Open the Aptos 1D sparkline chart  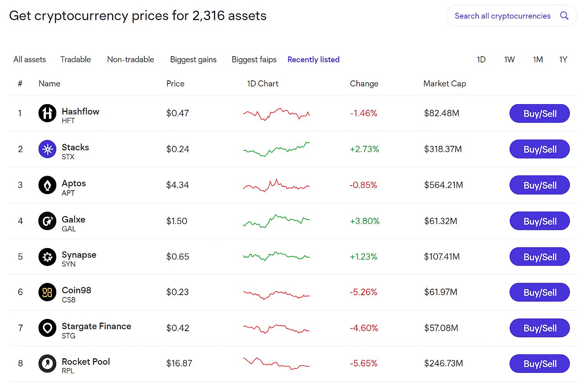click(x=276, y=185)
